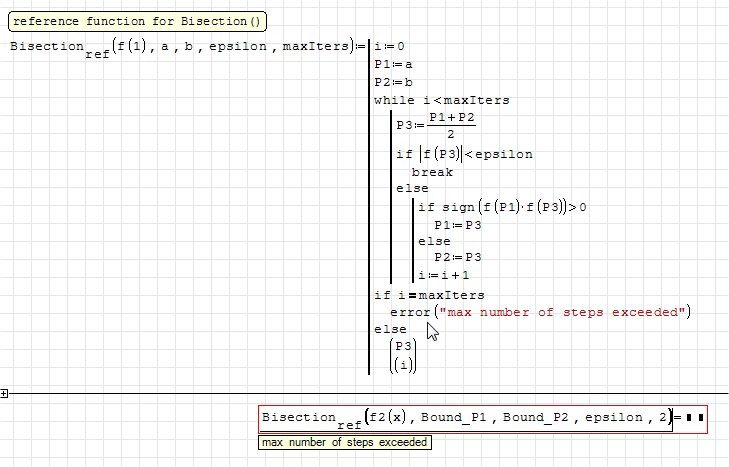Select the 'if sign(f(P1)·f(P3))>0' condition

pos(502,207)
